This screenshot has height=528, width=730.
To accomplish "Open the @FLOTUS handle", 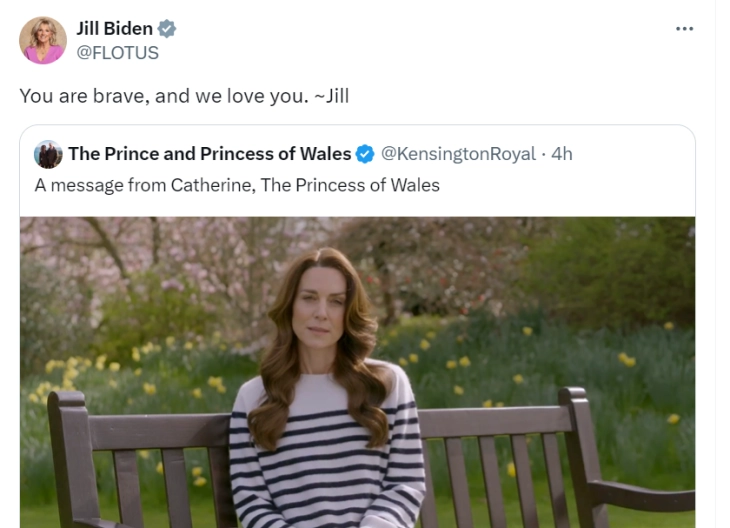I will click(118, 53).
